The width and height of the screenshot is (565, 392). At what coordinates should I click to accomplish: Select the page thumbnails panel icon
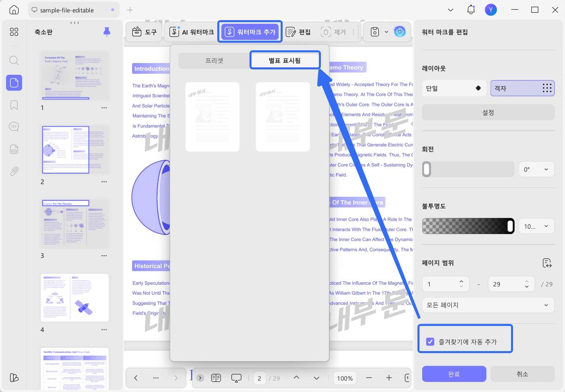coord(14,82)
